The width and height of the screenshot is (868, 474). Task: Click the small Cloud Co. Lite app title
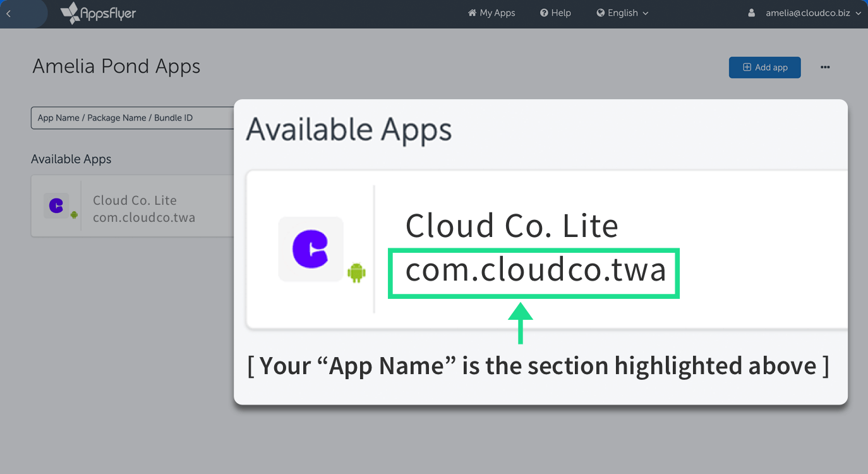pyautogui.click(x=135, y=200)
